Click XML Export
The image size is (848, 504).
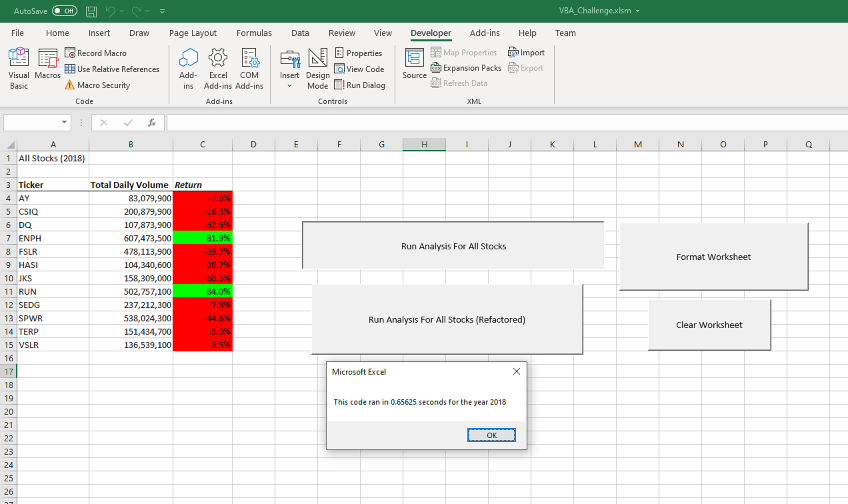click(525, 68)
